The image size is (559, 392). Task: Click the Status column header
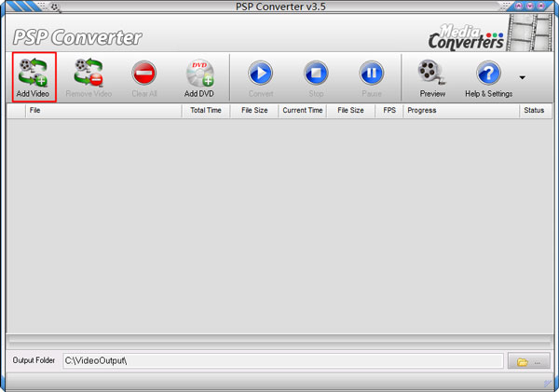click(x=534, y=110)
